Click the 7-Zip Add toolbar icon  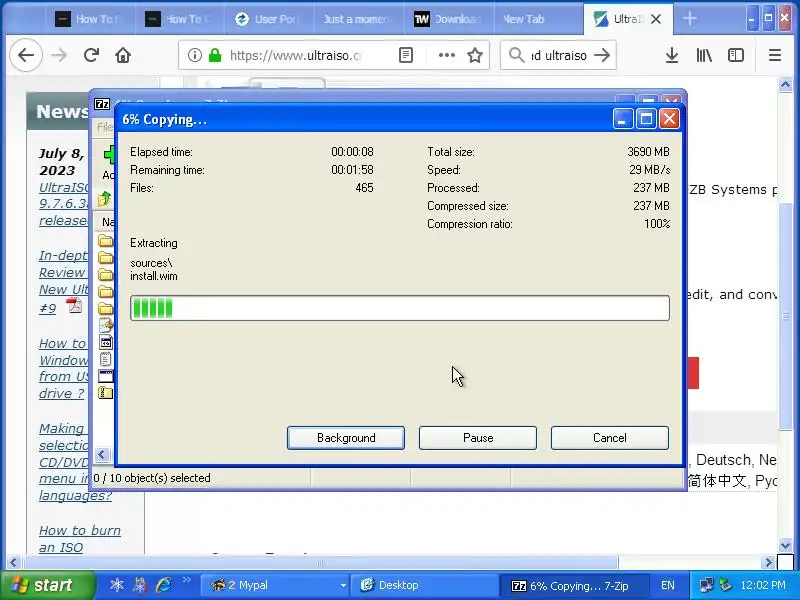(x=109, y=154)
